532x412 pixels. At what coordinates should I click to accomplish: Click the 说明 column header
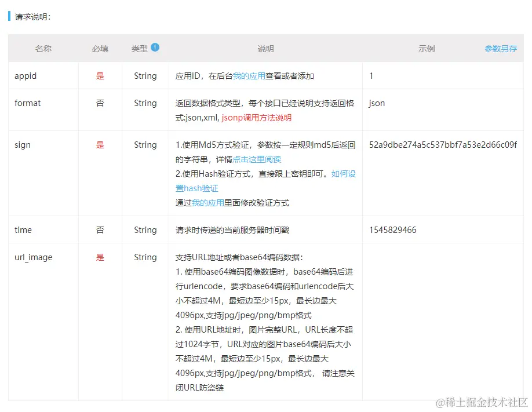pos(265,49)
